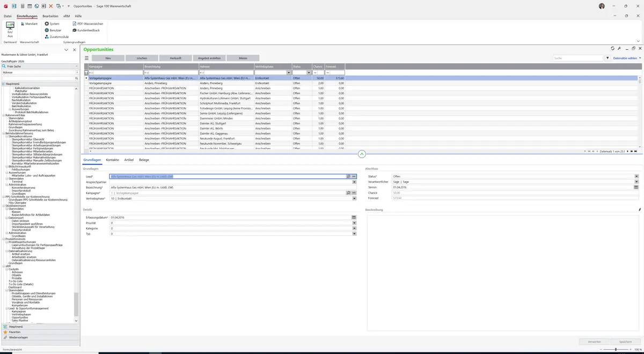Switch to the Belege tab
The image size is (644, 354).
(x=144, y=160)
